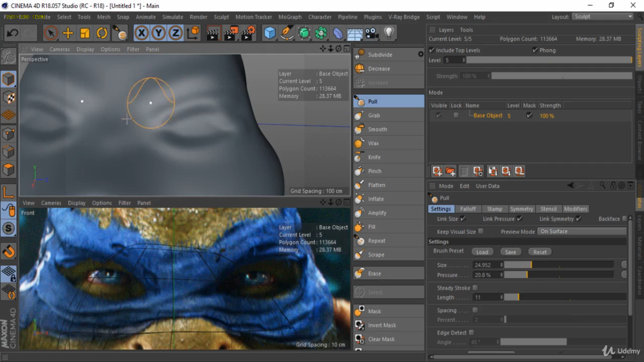Screen dimensions: 644x362
Task: Select the Pinch sculpt brush
Action: (388, 171)
